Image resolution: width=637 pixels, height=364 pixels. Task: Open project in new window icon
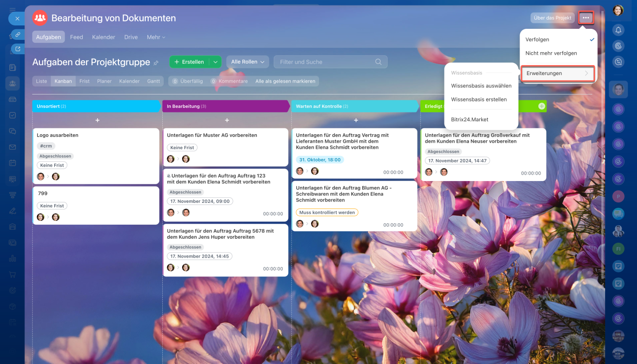pos(18,49)
